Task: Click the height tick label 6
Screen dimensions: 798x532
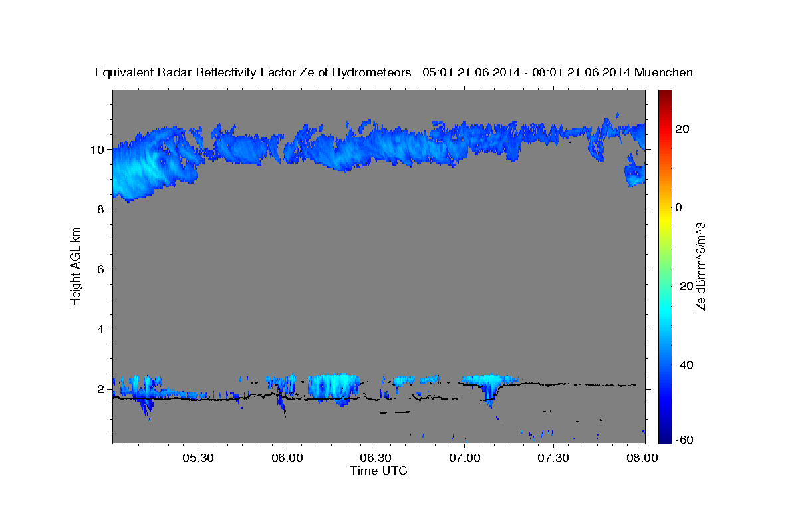Action: coord(100,269)
